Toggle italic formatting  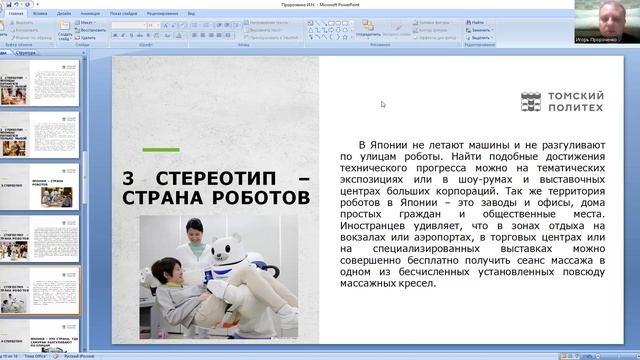(123, 36)
